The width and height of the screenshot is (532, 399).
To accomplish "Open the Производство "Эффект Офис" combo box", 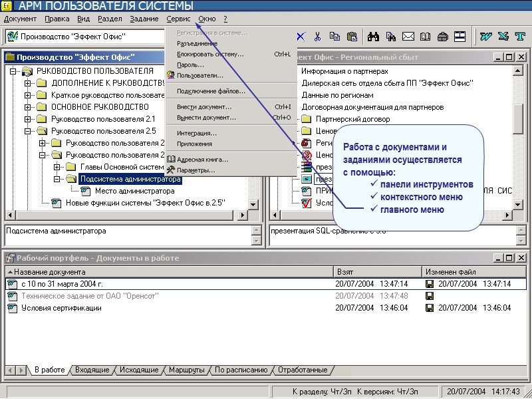I will (85, 37).
